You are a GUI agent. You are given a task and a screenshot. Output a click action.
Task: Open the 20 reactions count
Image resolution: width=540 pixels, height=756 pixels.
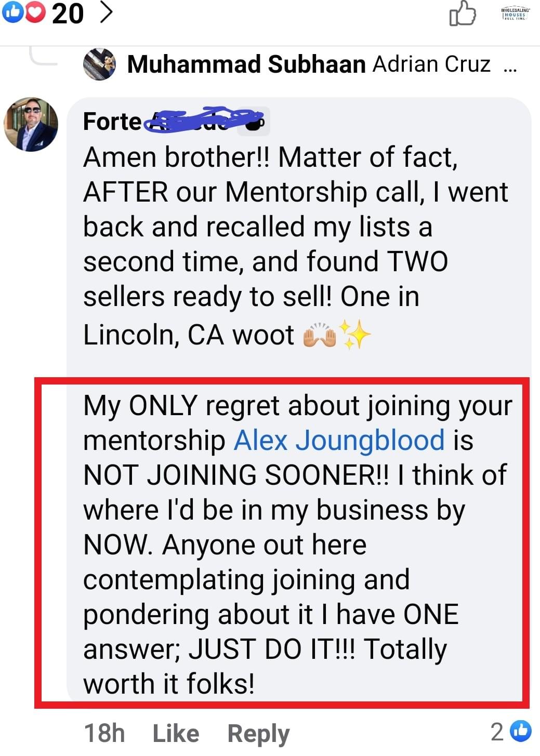pyautogui.click(x=68, y=13)
